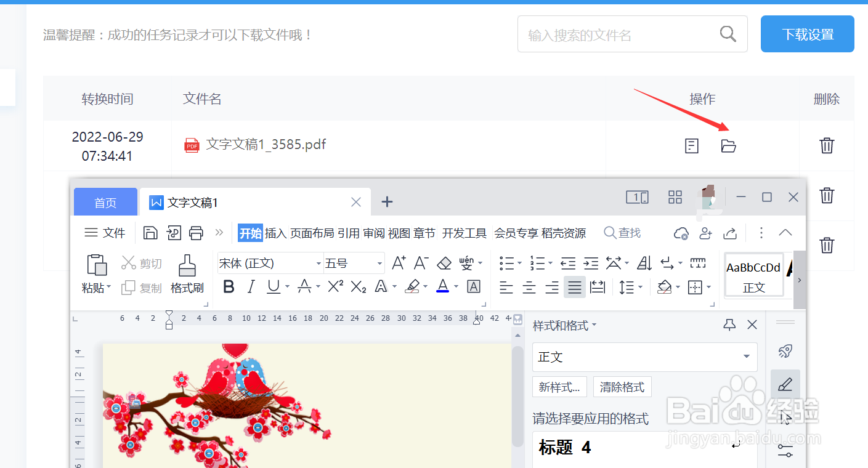Increase font size with A+ icon

point(399,264)
